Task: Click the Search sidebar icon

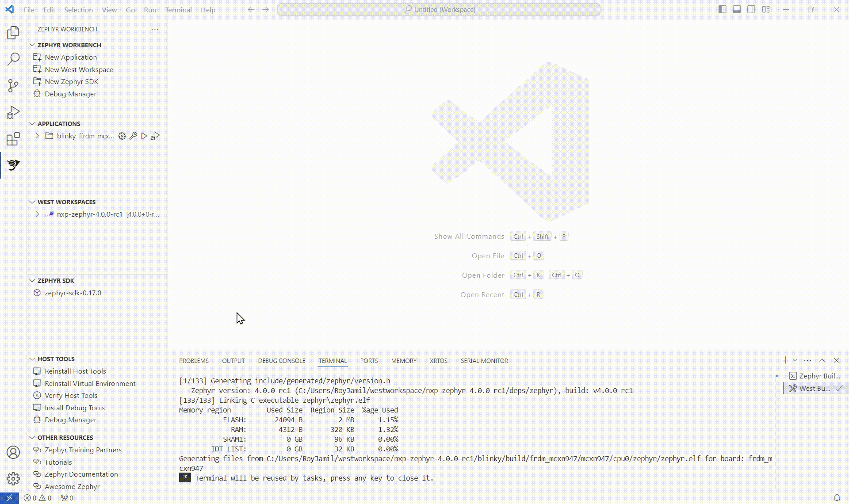Action: (13, 59)
